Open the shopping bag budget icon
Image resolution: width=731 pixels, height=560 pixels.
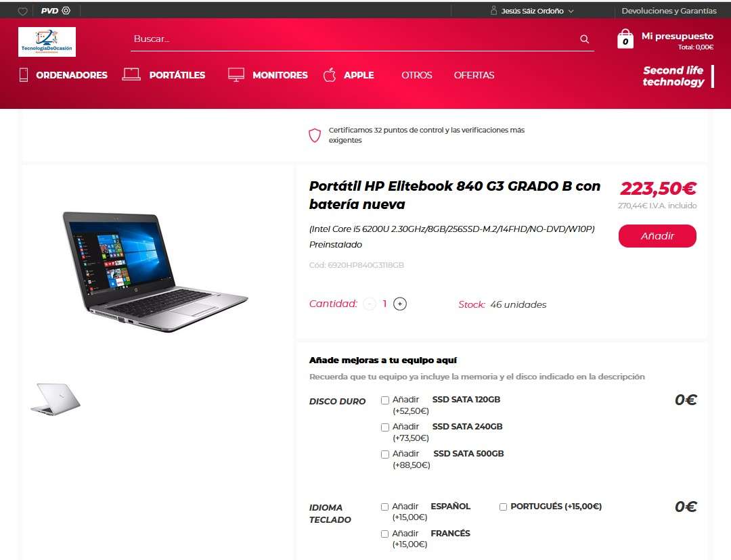[x=625, y=39]
